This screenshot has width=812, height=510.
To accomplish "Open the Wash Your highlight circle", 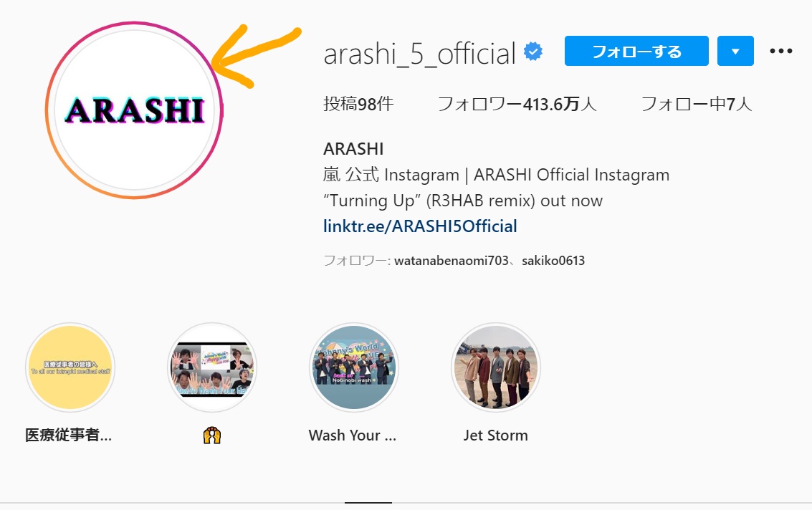I will tap(354, 367).
